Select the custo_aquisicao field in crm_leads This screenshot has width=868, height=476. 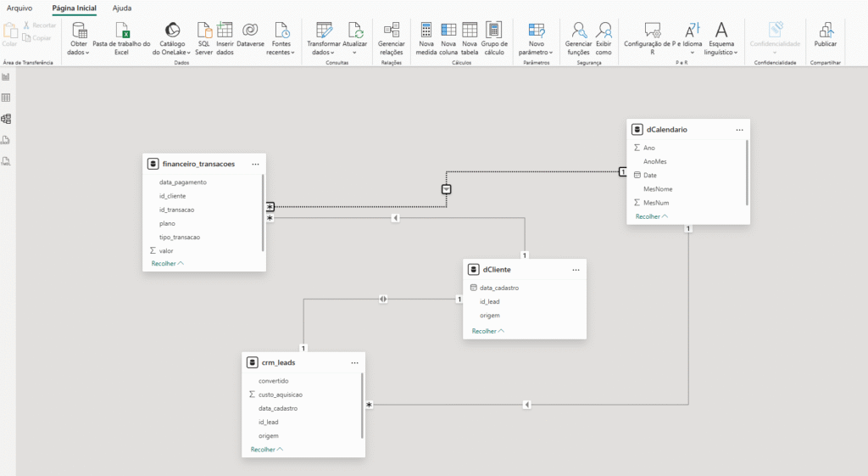coord(281,395)
